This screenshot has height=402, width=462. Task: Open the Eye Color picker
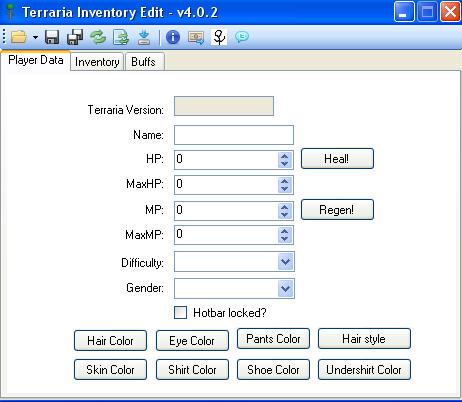pos(192,341)
